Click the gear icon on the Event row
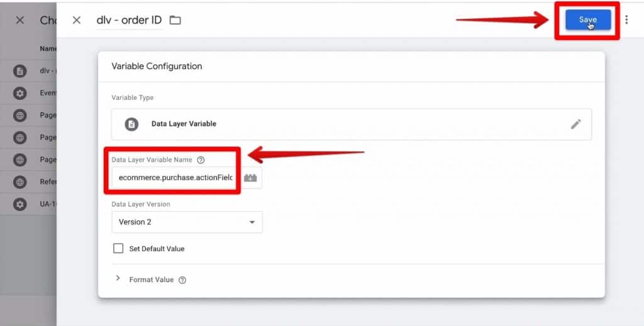 20,93
